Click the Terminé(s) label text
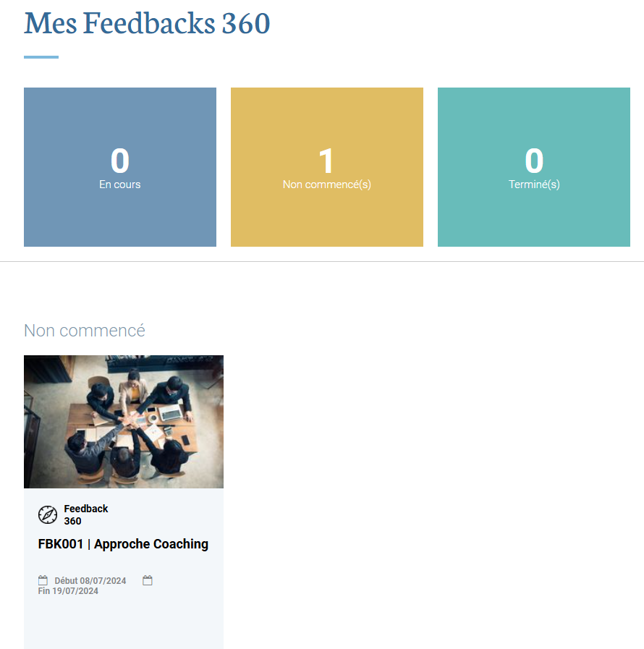Image resolution: width=644 pixels, height=649 pixels. (534, 184)
